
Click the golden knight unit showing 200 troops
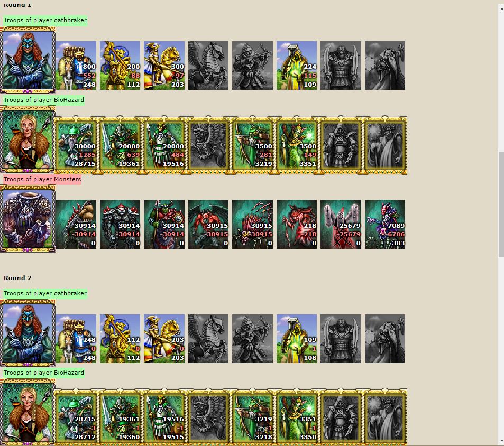click(120, 66)
